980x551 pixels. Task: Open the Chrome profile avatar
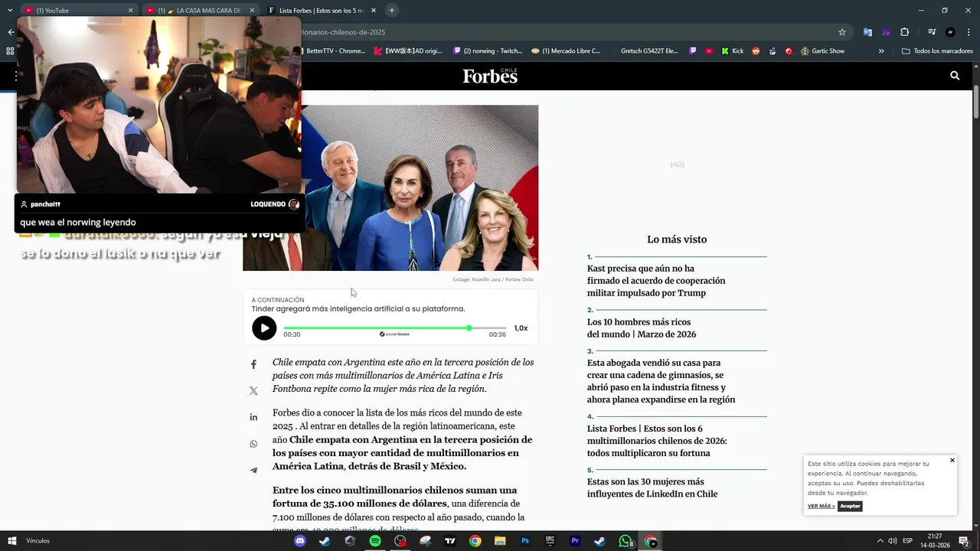(950, 32)
